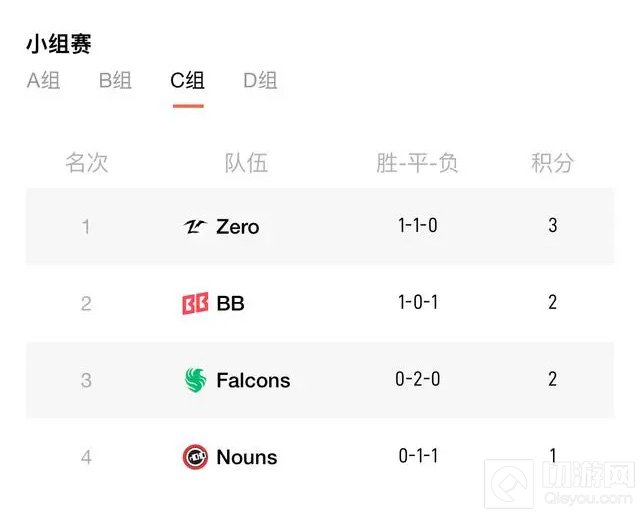Viewport: 640px width, 514px height.
Task: Open the Falcons team name link
Action: [x=253, y=380]
